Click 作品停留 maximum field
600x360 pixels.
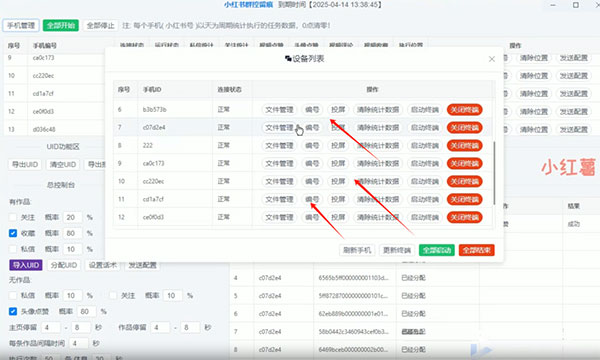[x=191, y=327]
